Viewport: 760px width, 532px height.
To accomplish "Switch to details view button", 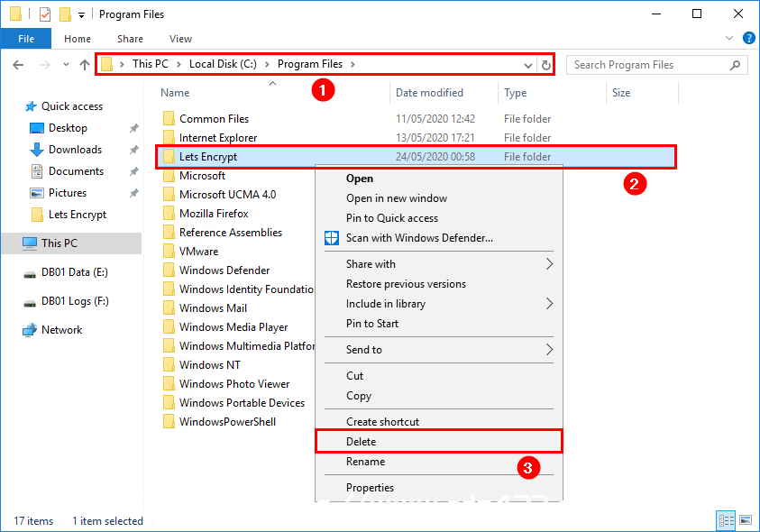I will click(726, 520).
